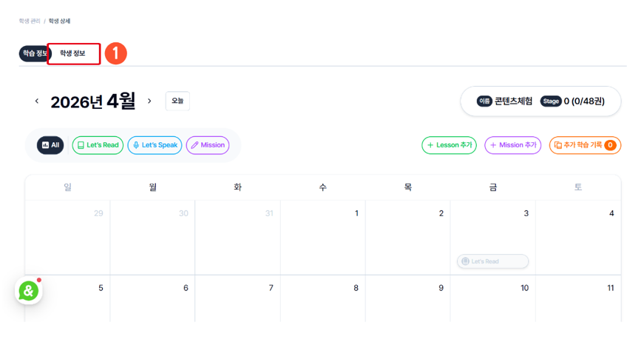This screenshot has height=348, width=644.
Task: Open Let's Read entry on April 3
Action: (x=492, y=261)
